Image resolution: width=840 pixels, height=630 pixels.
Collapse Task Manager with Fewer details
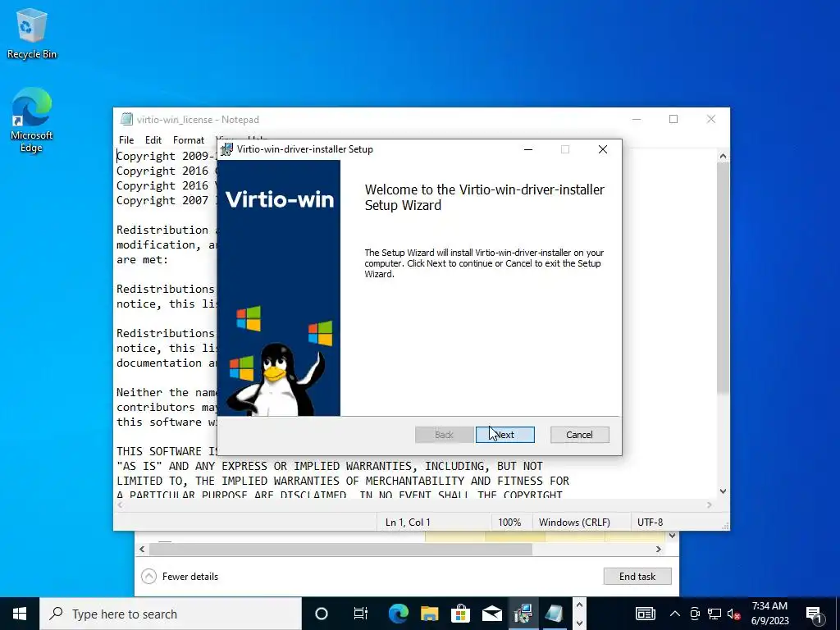180,577
